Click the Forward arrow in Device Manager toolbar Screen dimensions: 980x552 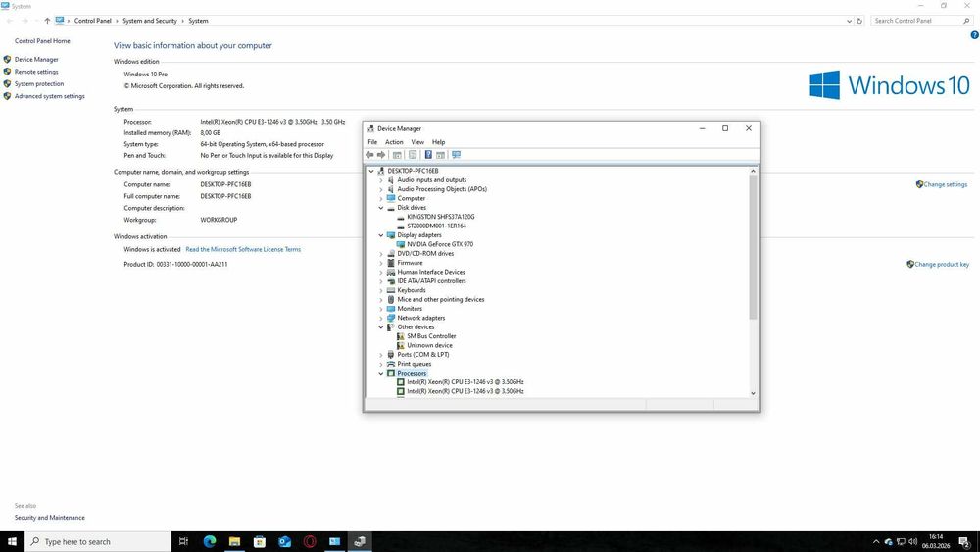click(381, 154)
